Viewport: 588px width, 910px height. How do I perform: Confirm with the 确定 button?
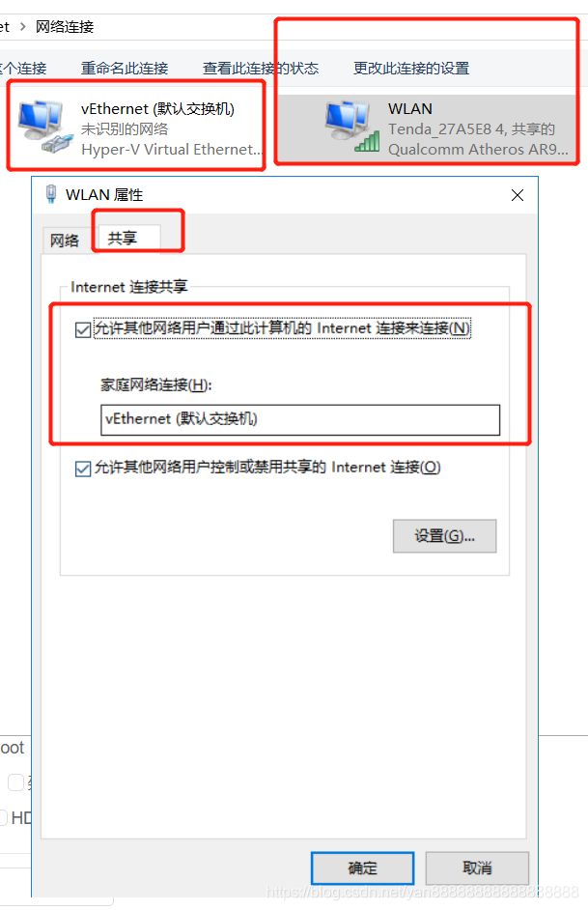tap(362, 868)
